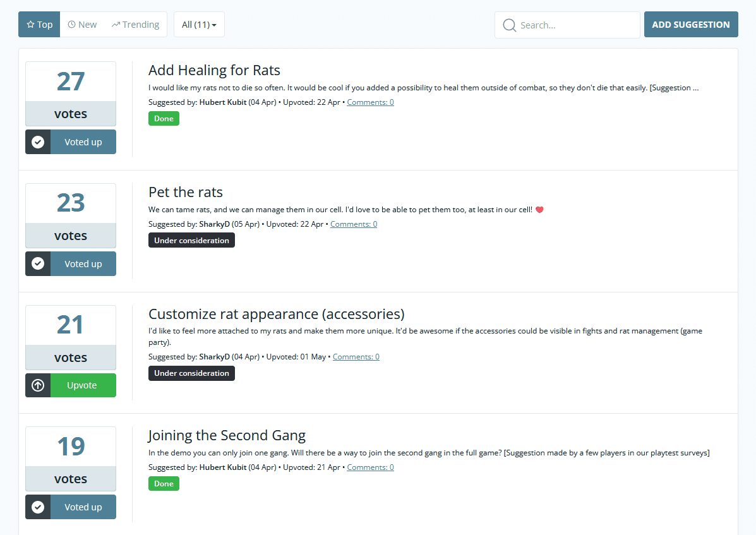
Task: Click the 19 votes counter
Action: [x=71, y=459]
